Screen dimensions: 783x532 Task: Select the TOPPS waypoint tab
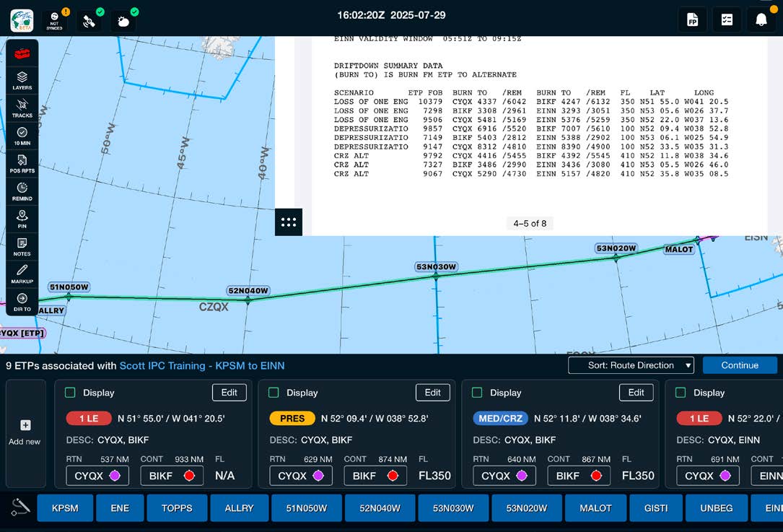coord(177,508)
